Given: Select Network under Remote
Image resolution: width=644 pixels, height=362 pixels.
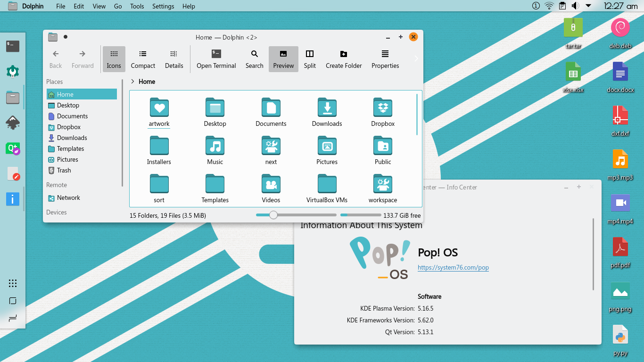Looking at the screenshot, I should (x=82, y=197).
